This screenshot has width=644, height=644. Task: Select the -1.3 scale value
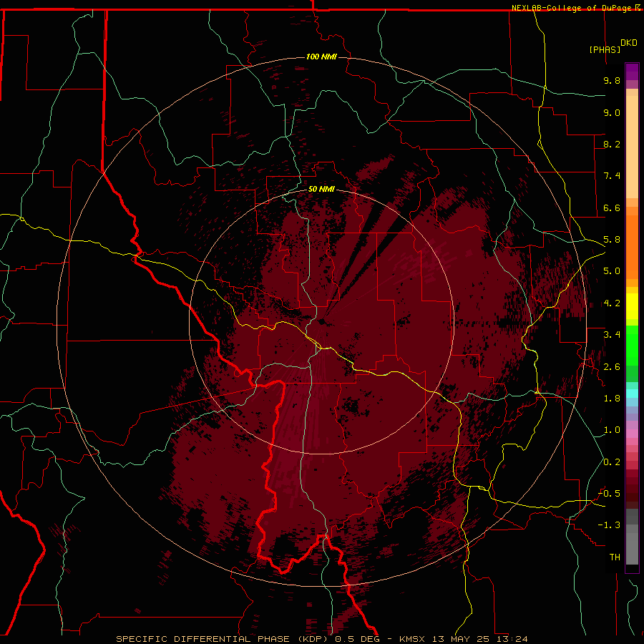click(609, 525)
